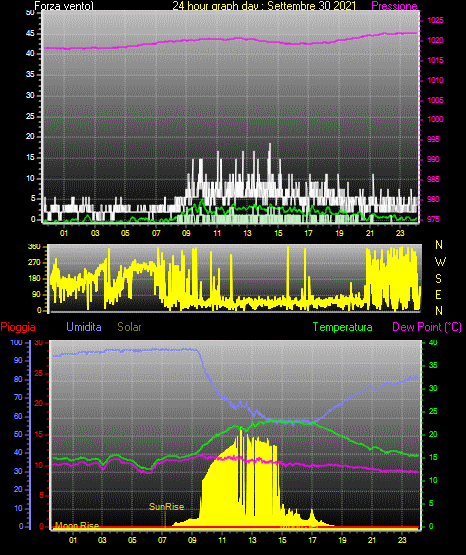Viewport: 466px width, 555px height.
Task: Click hour 13 tick on wind graph axis
Action: click(247, 233)
